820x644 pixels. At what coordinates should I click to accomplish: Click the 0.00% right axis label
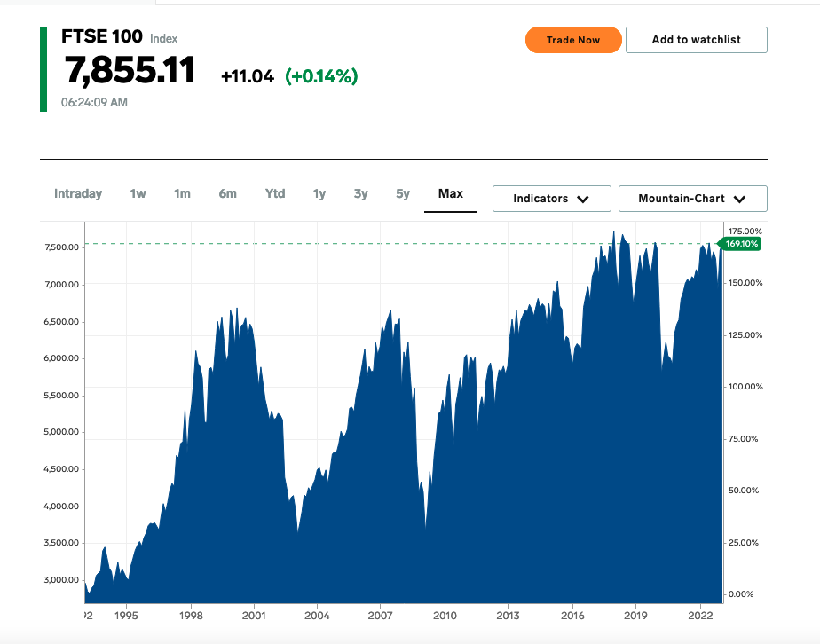(741, 594)
